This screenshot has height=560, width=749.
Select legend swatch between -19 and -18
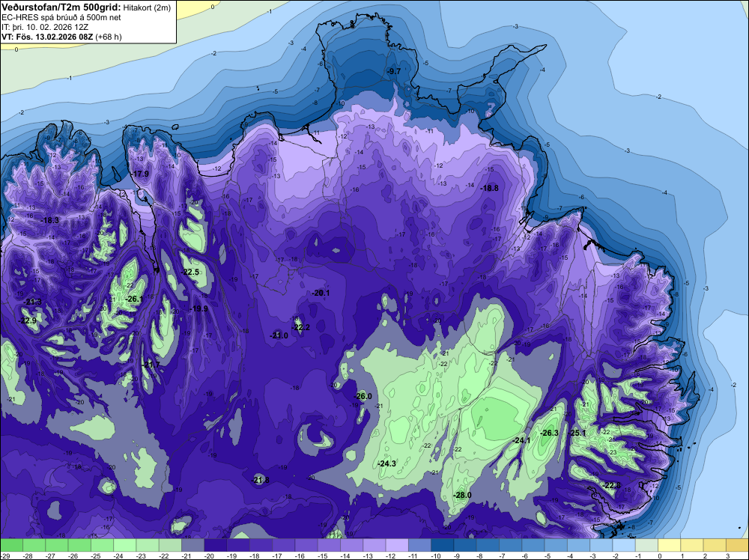[238, 545]
